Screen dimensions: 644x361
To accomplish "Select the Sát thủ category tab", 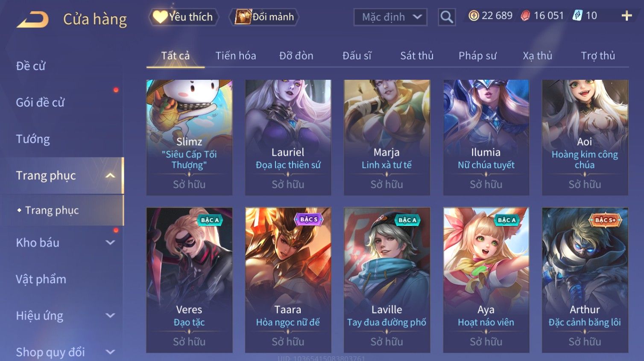I will point(417,56).
